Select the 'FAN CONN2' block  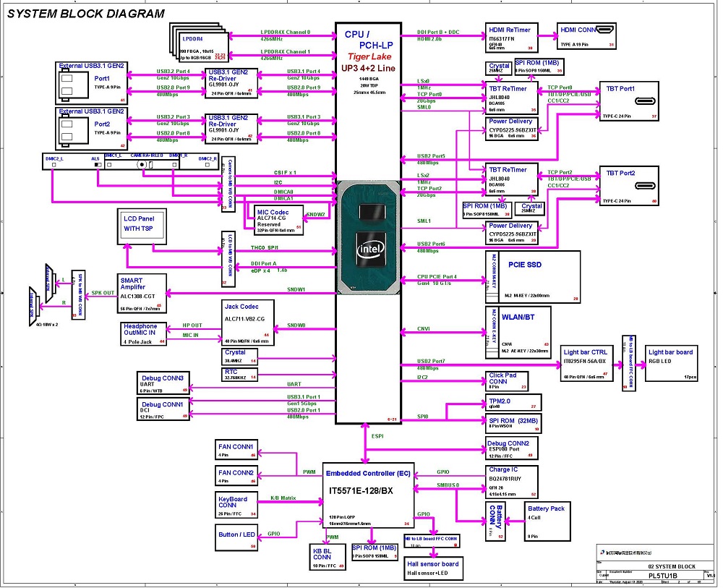tap(236, 475)
